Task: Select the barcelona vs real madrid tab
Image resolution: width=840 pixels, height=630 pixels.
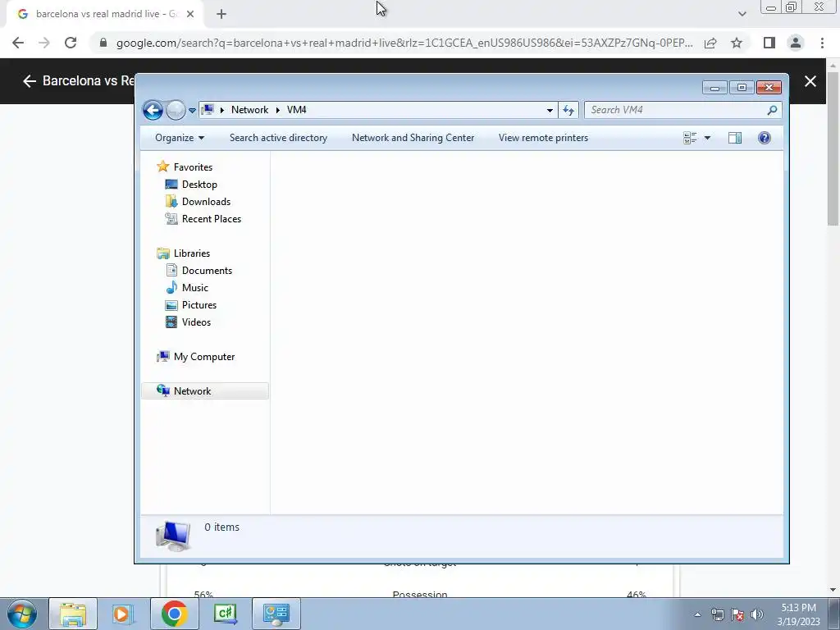Action: point(105,14)
